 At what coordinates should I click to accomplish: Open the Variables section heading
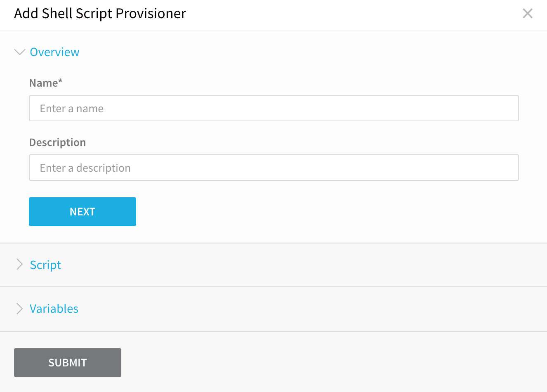[54, 309]
